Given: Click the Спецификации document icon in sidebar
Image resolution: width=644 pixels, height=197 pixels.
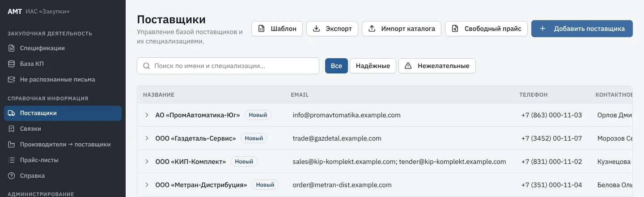Looking at the screenshot, I should (12, 48).
